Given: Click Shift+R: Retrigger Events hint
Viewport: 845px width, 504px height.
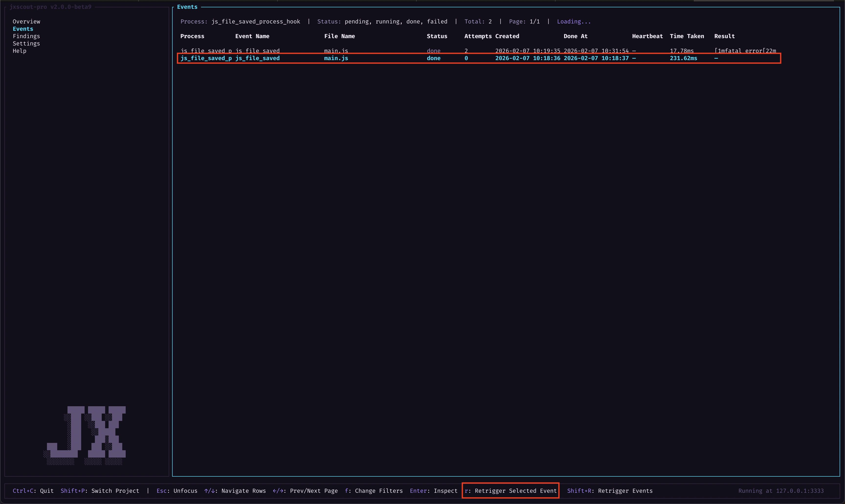Looking at the screenshot, I should point(610,491).
